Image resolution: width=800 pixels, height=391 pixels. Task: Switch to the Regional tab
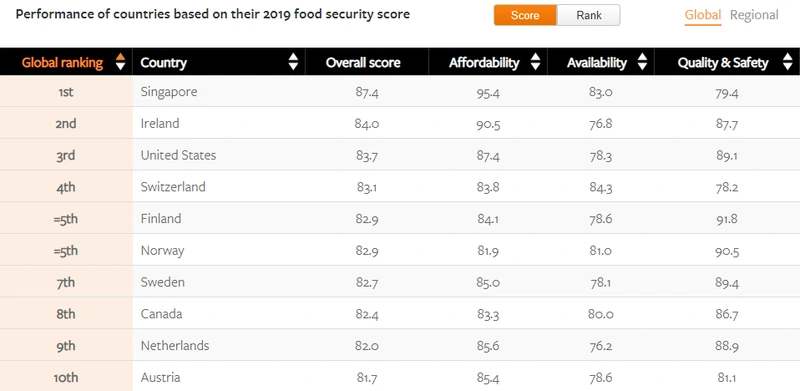coord(754,15)
